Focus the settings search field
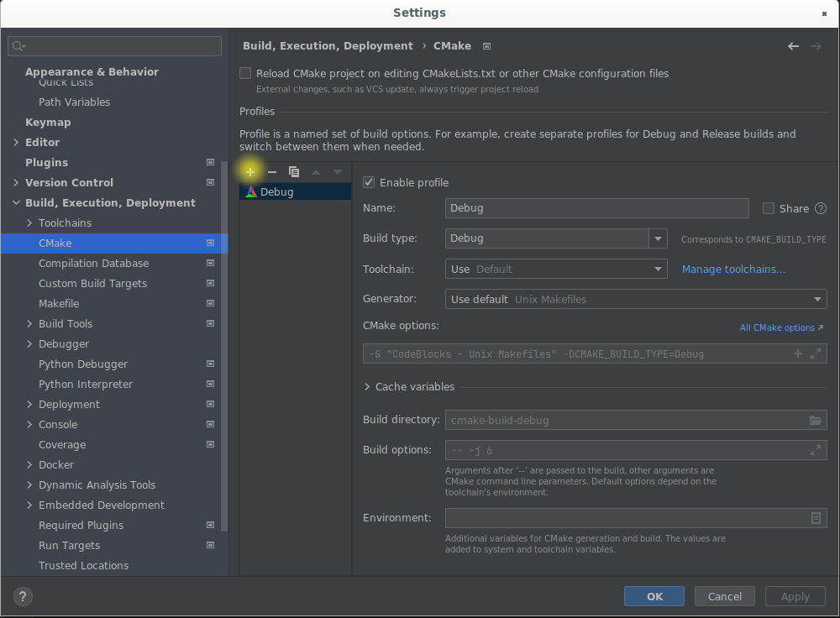 [114, 46]
